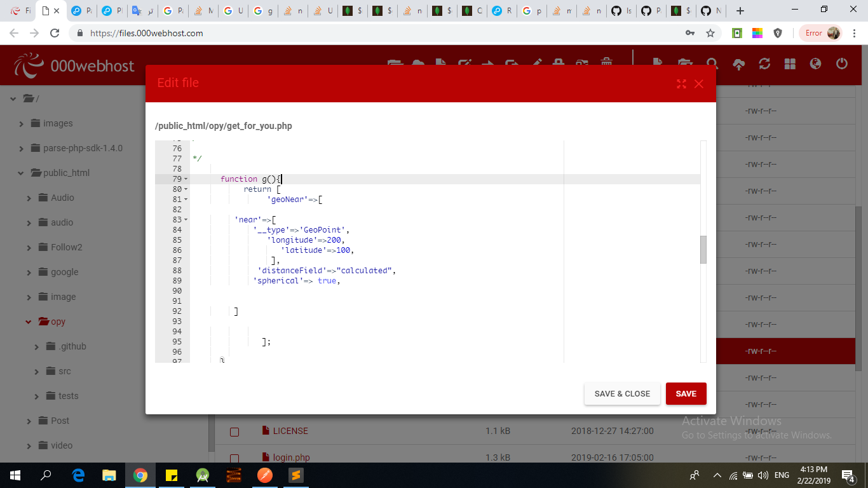Click the LICENSE file icon

tap(266, 430)
